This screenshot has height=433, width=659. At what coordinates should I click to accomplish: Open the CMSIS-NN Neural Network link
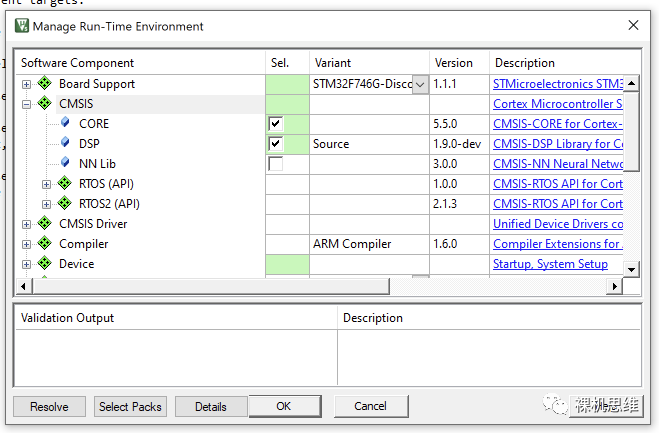[x=558, y=164]
